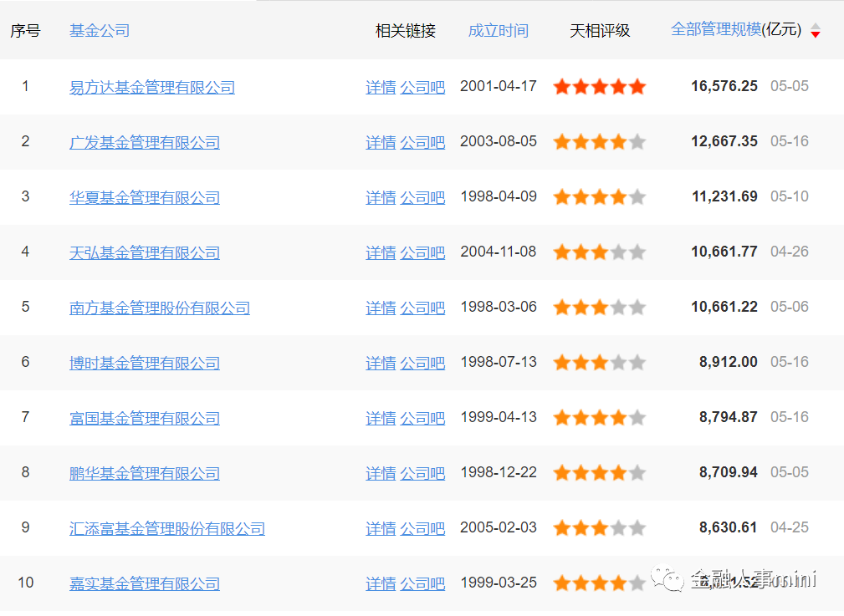The height and width of the screenshot is (616, 844).
Task: Select the date 2004-11-08
Action: (x=499, y=252)
